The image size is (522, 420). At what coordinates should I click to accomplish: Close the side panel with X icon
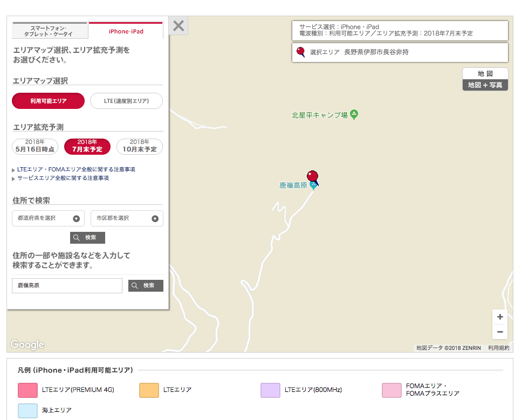[178, 26]
